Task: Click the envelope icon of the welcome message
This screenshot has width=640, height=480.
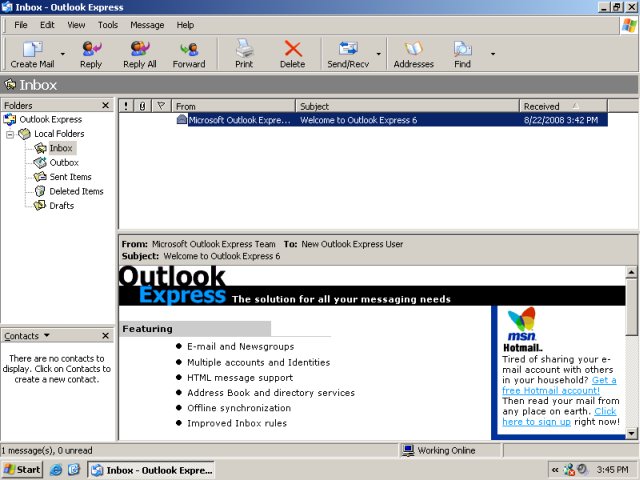Action: click(x=182, y=120)
